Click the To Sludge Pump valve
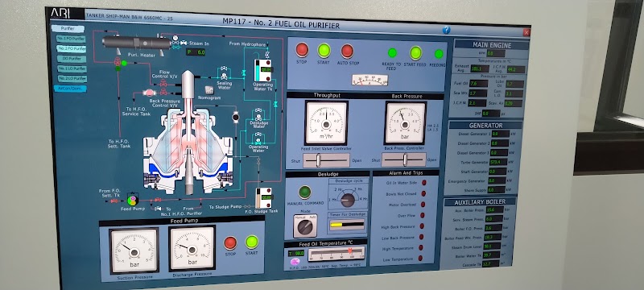644x290 pixels. pos(247,206)
